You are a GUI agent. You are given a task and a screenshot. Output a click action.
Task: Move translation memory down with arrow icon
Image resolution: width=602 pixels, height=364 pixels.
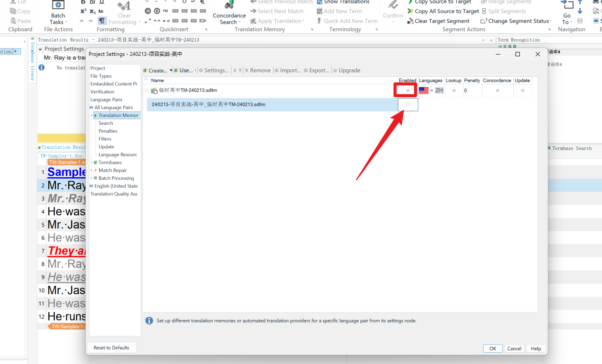pos(235,70)
